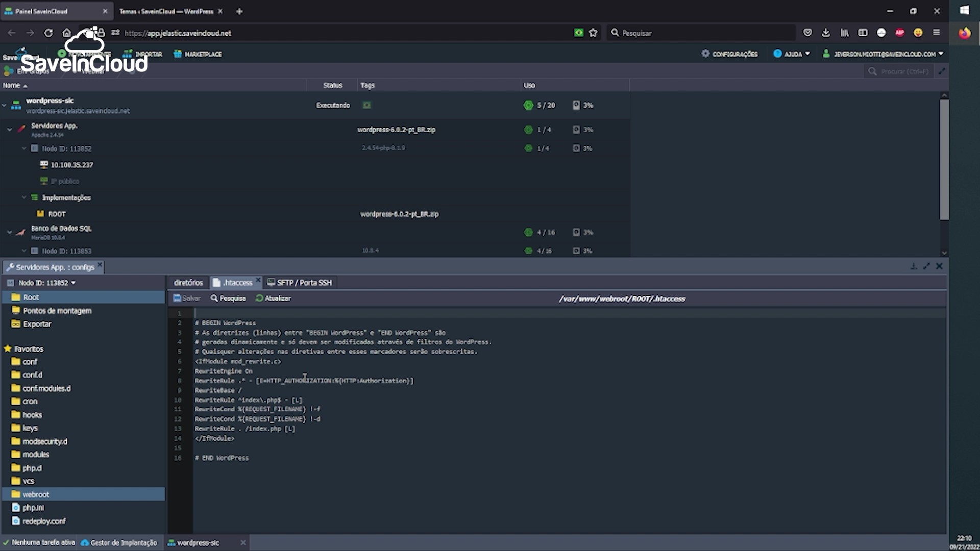Image resolution: width=980 pixels, height=551 pixels.
Task: Click the browser address bar URL
Action: [178, 33]
